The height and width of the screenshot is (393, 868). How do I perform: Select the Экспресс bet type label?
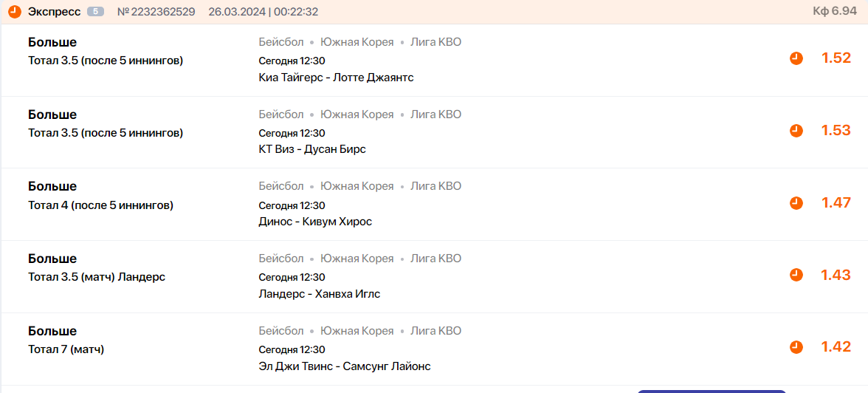[55, 12]
